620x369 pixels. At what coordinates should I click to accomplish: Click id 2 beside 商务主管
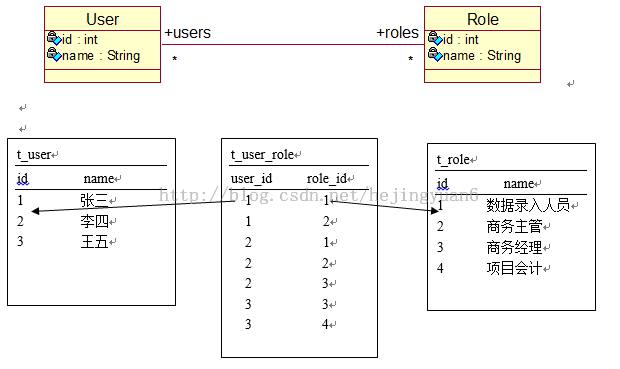coord(440,226)
